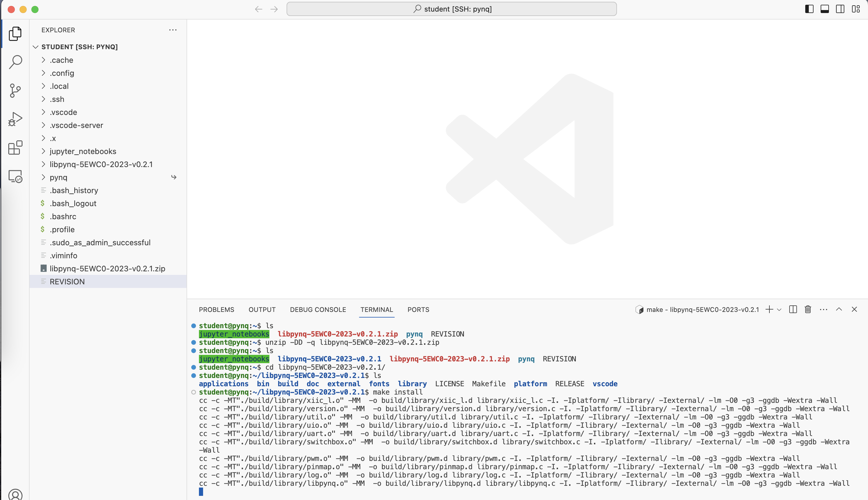
Task: Open the .bash_logout file
Action: point(108,203)
